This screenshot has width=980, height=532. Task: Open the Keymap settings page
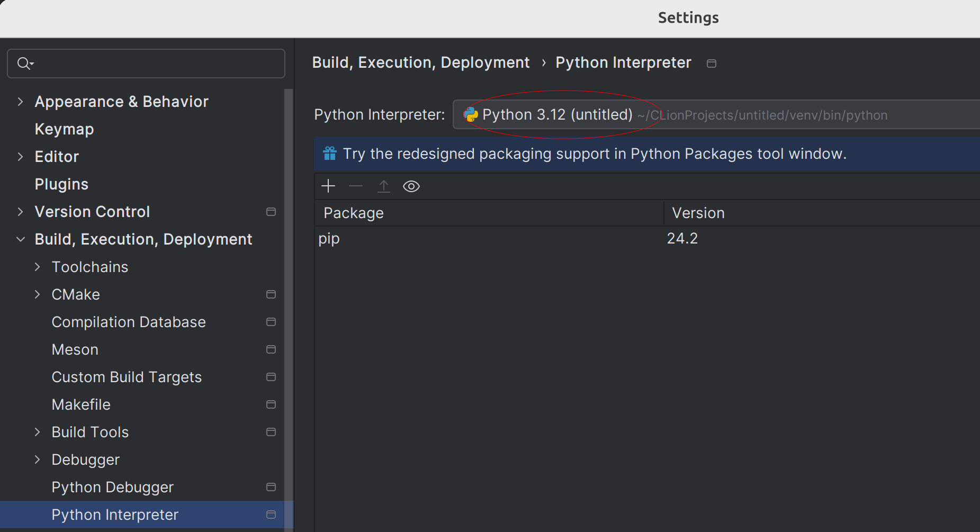tap(64, 129)
